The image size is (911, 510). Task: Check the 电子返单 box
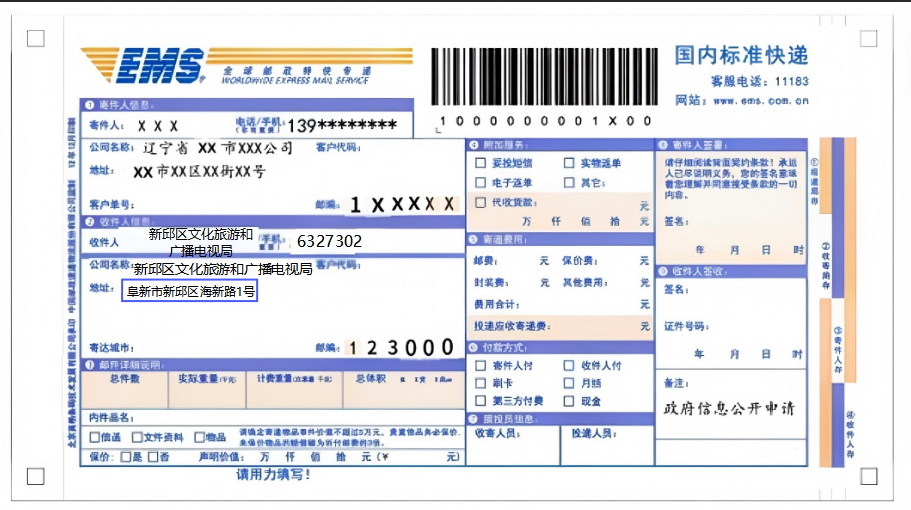click(x=480, y=182)
